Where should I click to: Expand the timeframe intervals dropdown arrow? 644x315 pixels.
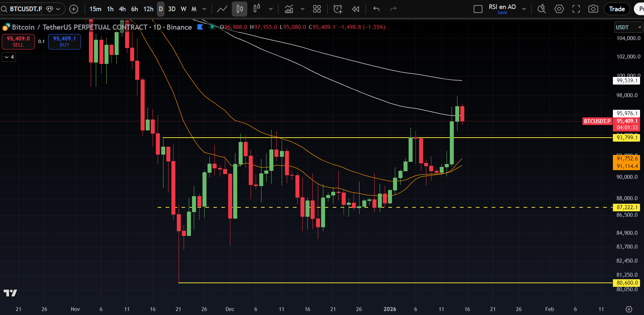(204, 9)
